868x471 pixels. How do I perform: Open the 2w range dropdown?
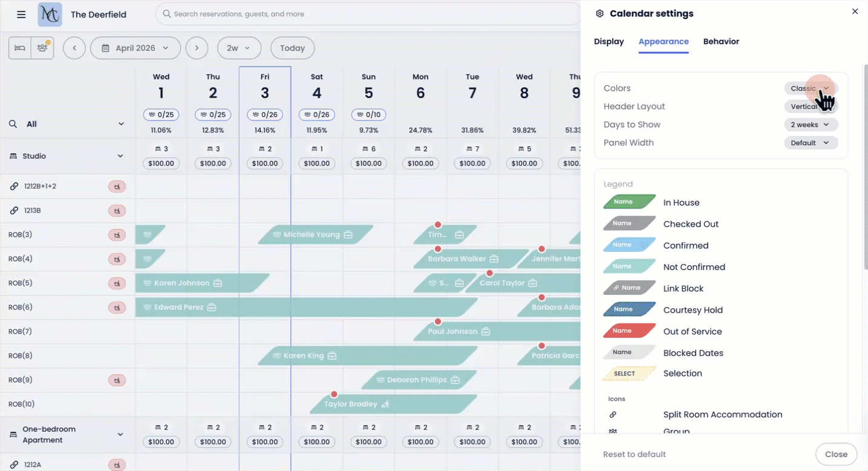pyautogui.click(x=238, y=48)
